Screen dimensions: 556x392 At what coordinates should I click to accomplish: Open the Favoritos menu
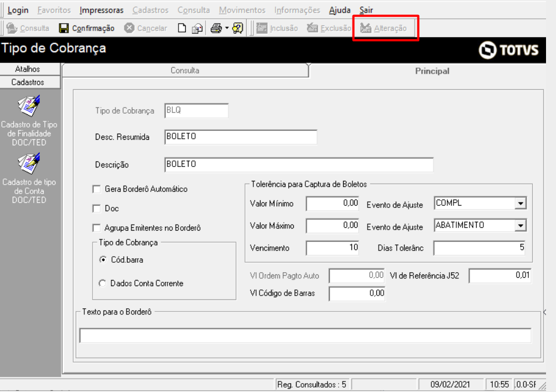pyautogui.click(x=54, y=10)
